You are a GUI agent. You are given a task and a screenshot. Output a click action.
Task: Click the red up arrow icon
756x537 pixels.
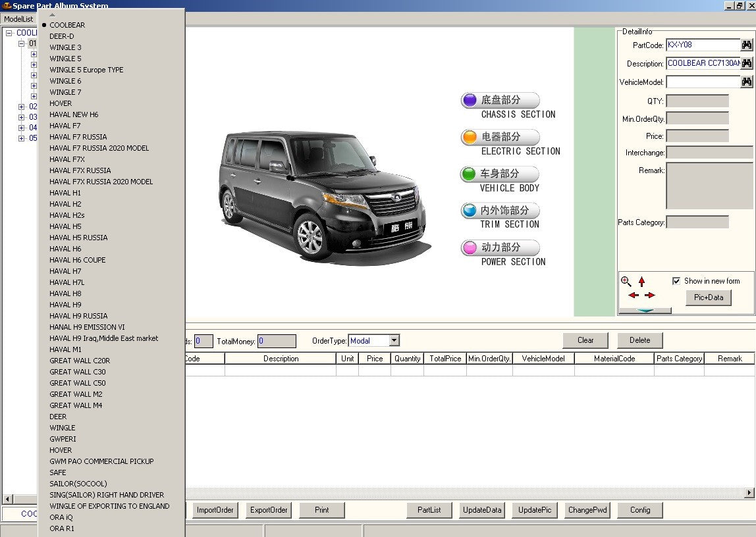coord(642,282)
